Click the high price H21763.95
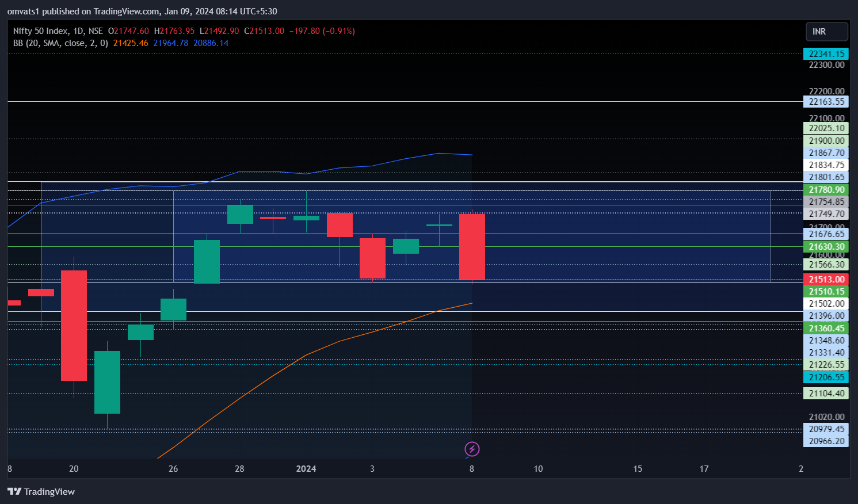 [174, 31]
